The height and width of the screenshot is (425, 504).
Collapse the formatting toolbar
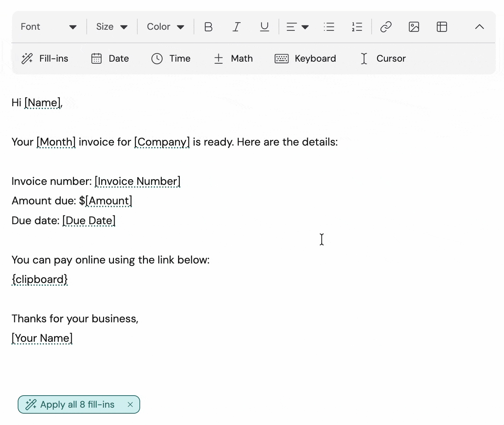click(479, 27)
